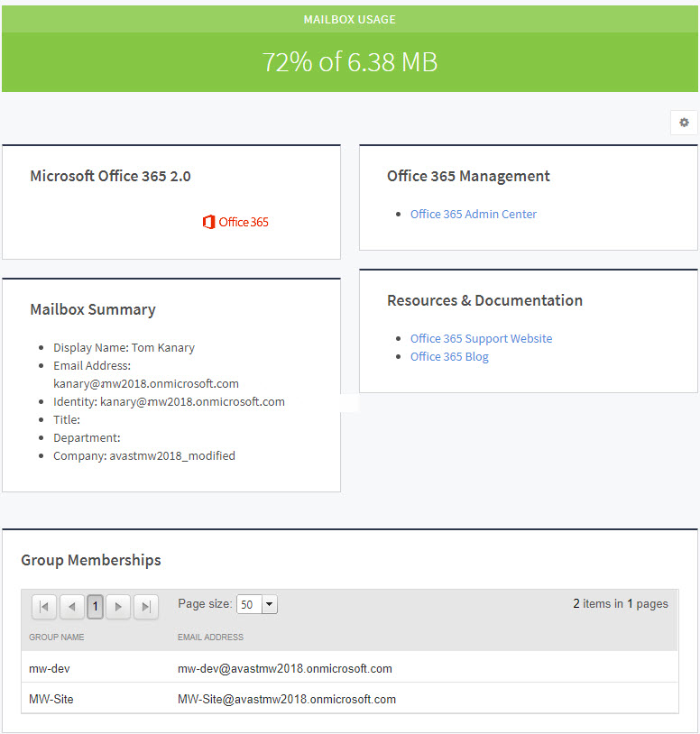
Task: Sort by GROUP NAME column header
Action: [57, 638]
